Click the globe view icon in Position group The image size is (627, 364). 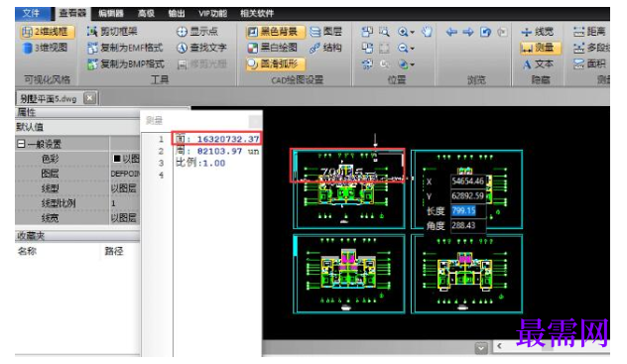(403, 63)
